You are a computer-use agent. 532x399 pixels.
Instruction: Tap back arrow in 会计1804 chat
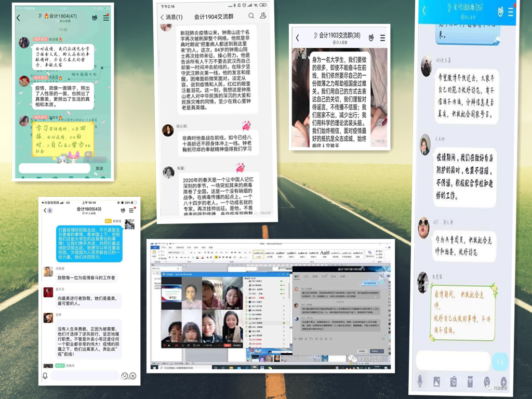(x=19, y=18)
